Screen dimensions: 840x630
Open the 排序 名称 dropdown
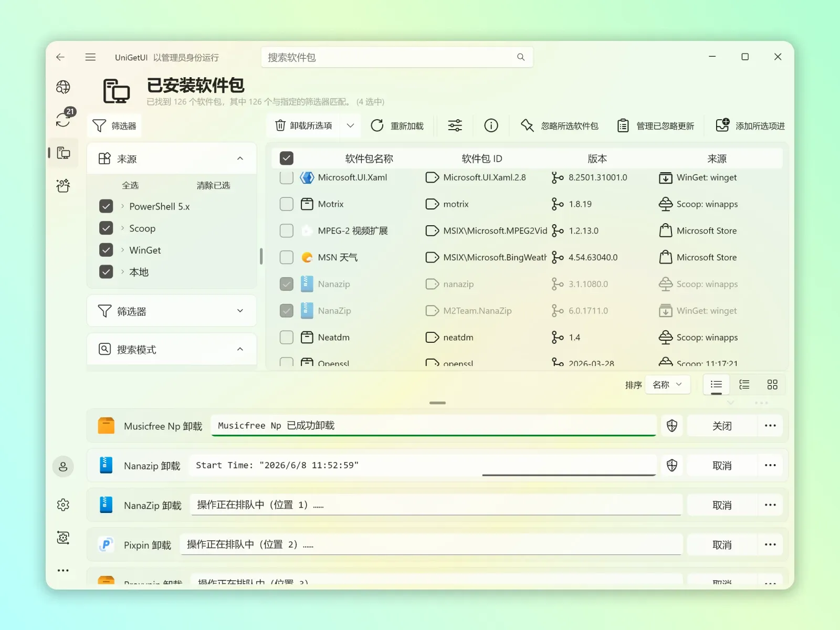pos(667,385)
